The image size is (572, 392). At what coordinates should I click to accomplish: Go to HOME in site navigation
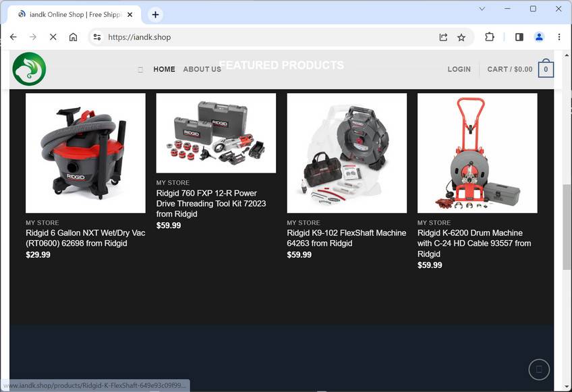tap(164, 69)
